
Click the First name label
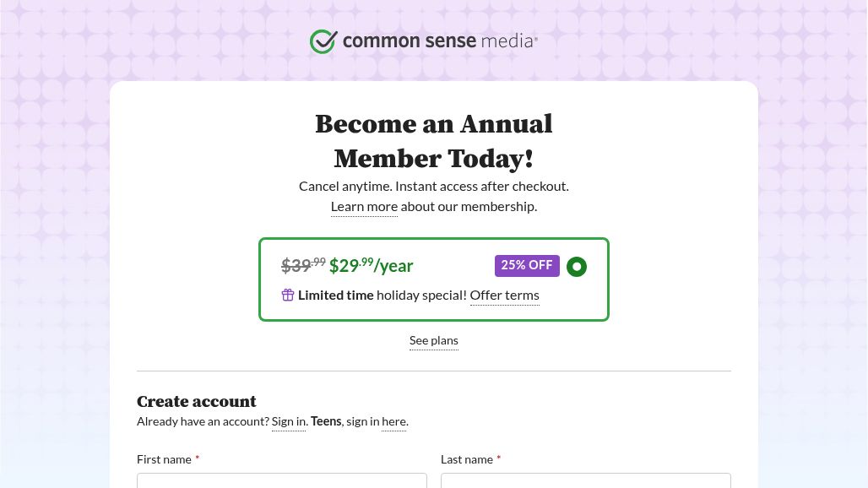[164, 459]
